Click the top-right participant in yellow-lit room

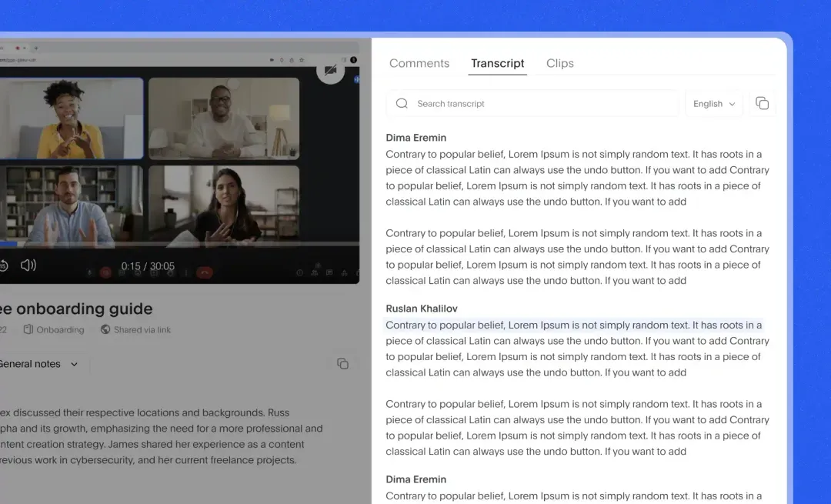coord(223,117)
